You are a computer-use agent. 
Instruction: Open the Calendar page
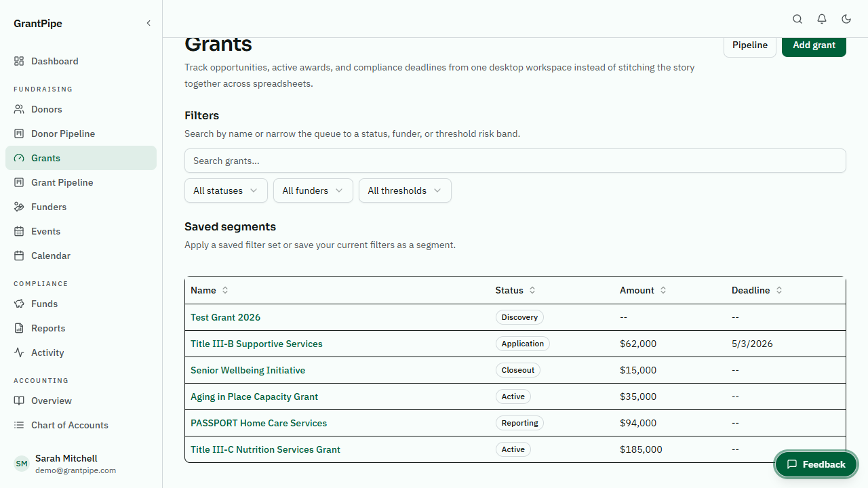(x=81, y=256)
